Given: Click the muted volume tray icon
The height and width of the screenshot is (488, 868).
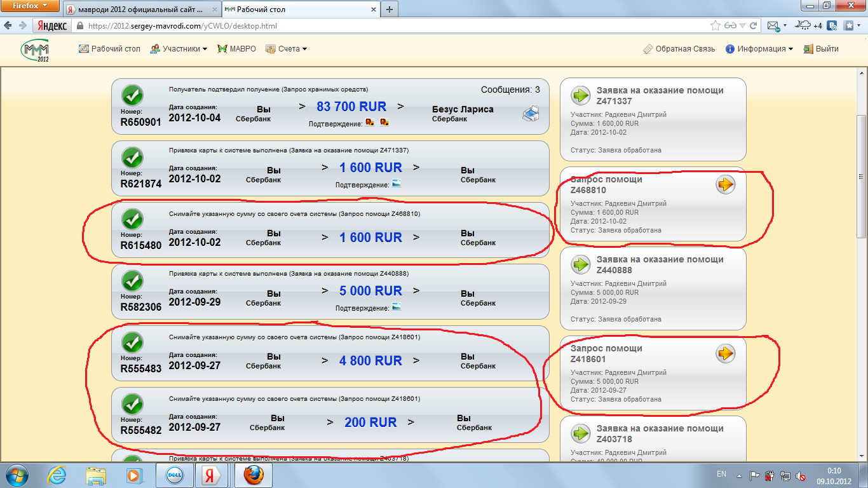Looking at the screenshot, I should (801, 475).
